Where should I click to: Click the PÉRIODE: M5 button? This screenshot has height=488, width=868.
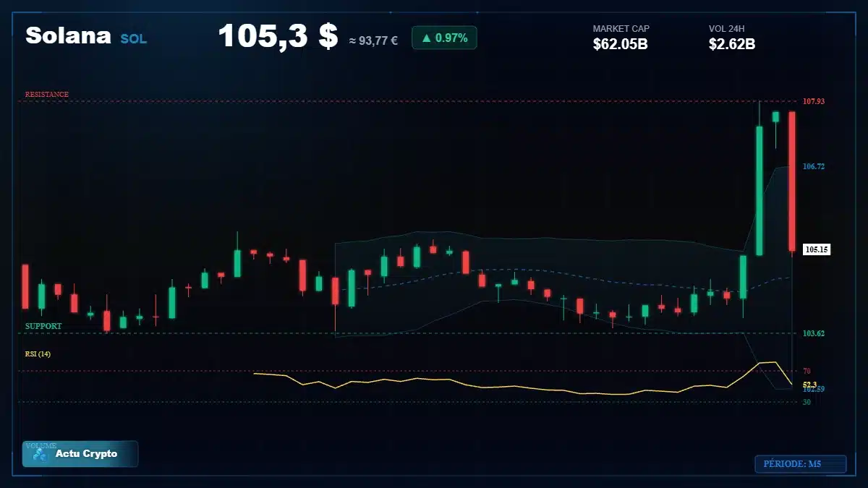[x=800, y=464]
